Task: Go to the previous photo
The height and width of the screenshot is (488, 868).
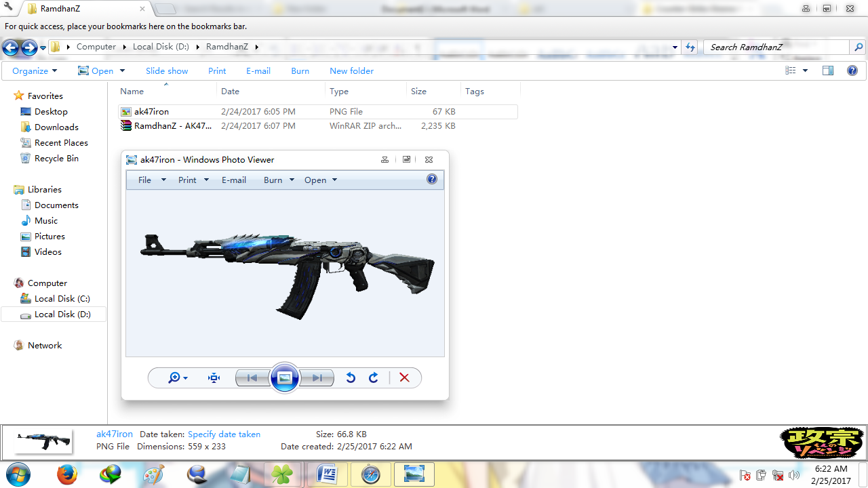Action: point(252,378)
